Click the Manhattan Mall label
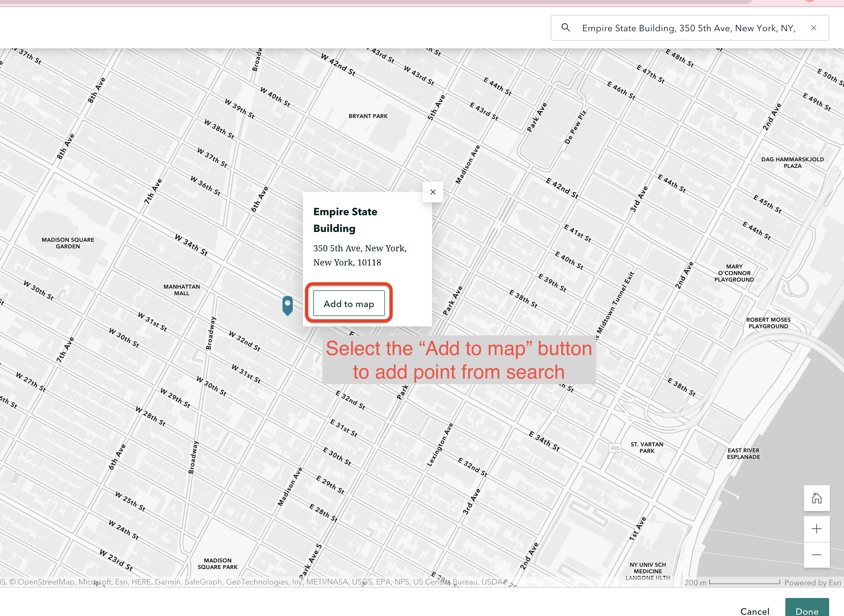Viewport: 844px width, 616px height. click(182, 290)
